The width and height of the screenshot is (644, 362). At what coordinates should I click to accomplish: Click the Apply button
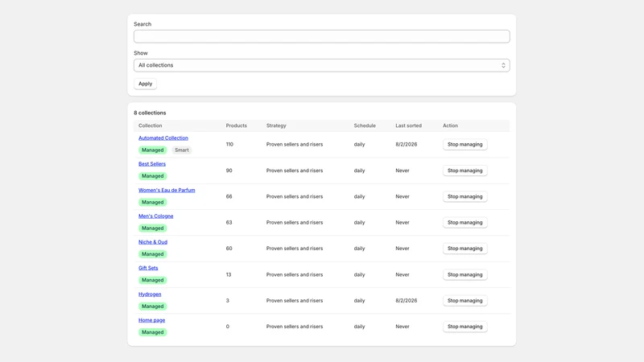pos(145,84)
